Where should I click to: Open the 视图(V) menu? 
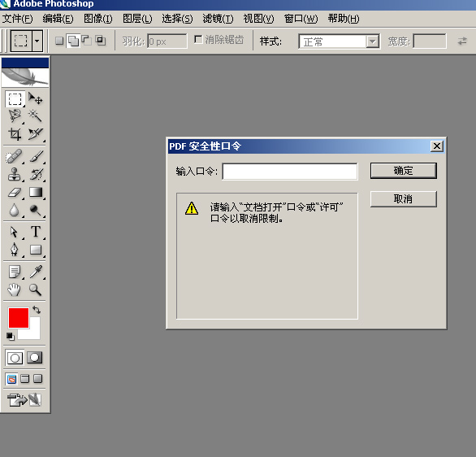[258, 19]
